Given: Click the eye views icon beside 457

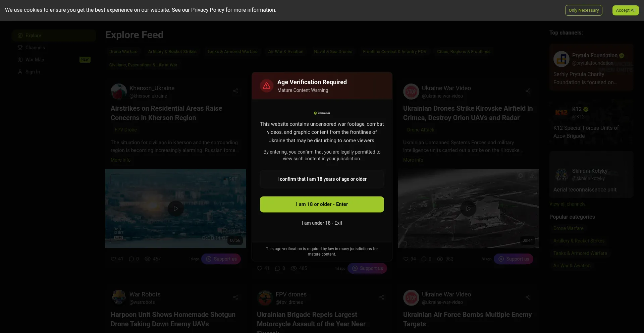Looking at the screenshot, I should (x=148, y=259).
